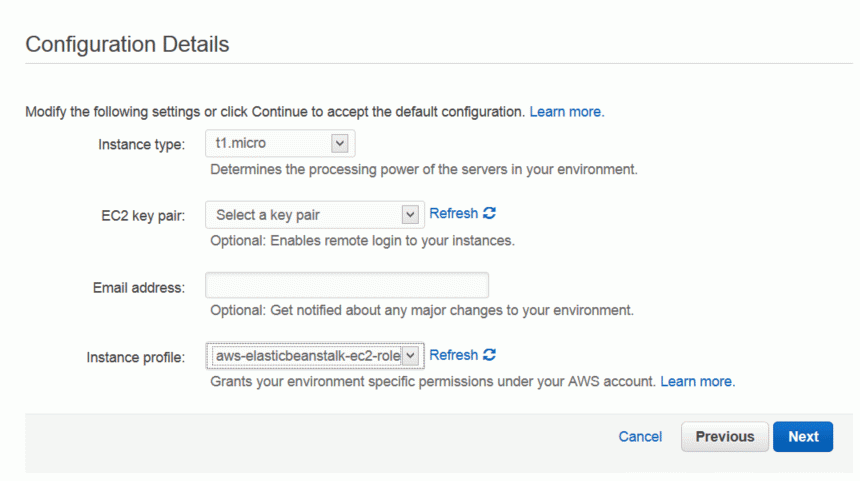Proceed with the blue Next button
The width and height of the screenshot is (860, 481).
click(803, 437)
